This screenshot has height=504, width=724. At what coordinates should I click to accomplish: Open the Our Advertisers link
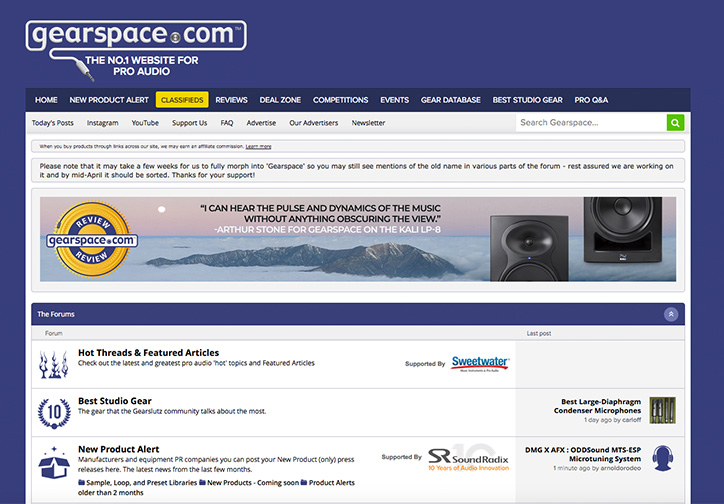tap(314, 123)
